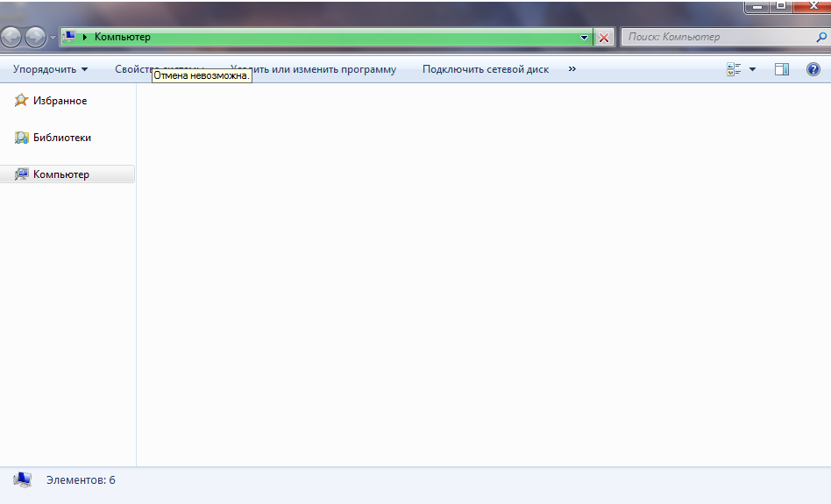
Task: Select Библиотеки in navigation pane
Action: pyautogui.click(x=62, y=138)
